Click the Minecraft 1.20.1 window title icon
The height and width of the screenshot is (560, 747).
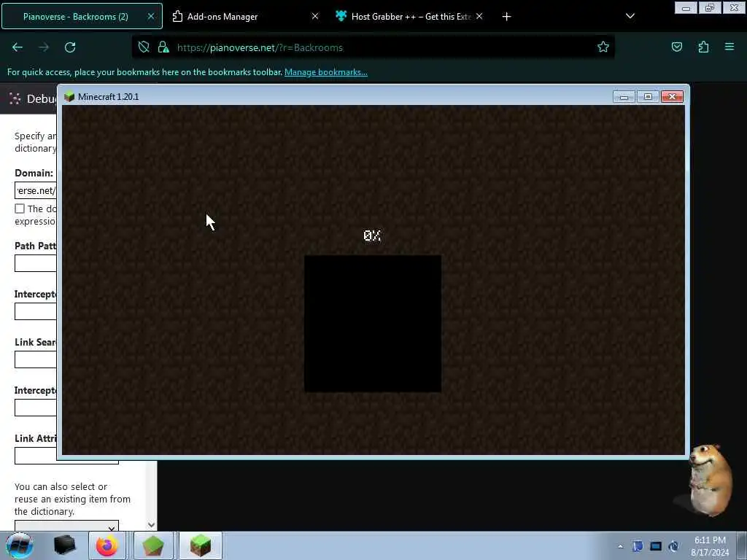(69, 97)
